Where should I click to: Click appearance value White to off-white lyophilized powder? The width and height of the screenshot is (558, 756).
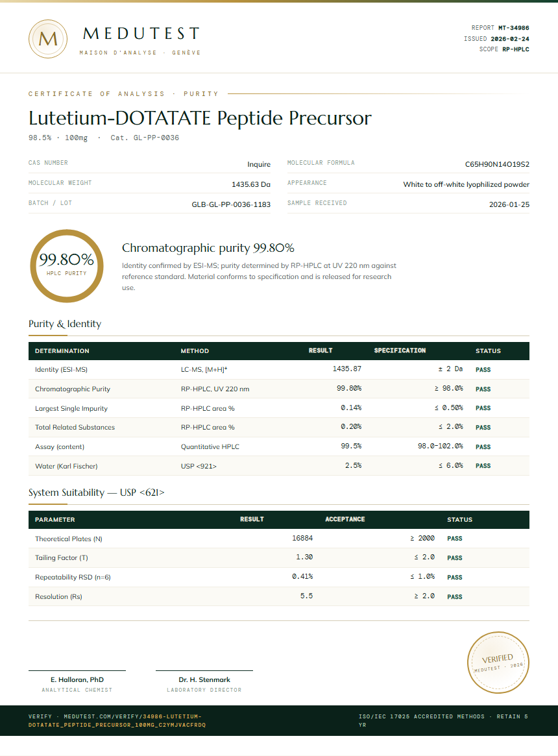pyautogui.click(x=467, y=185)
